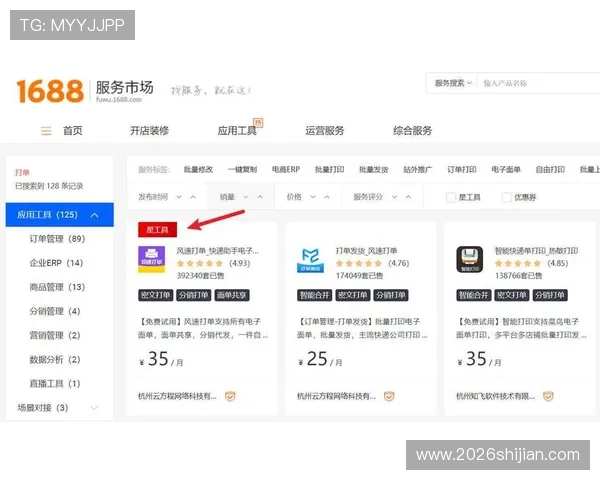Image resolution: width=600 pixels, height=480 pixels.
Task: Sort 销量 descending arrow
Action: 246,197
